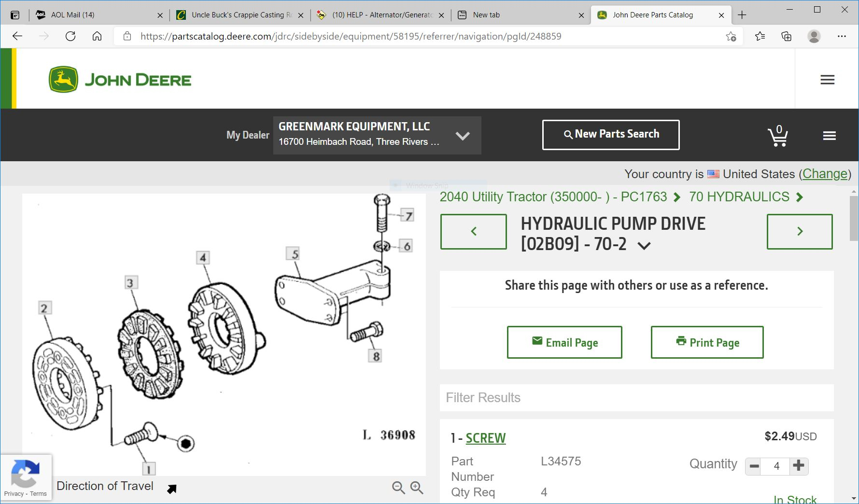
Task: Switch to the AOL Mail tab
Action: click(x=97, y=15)
